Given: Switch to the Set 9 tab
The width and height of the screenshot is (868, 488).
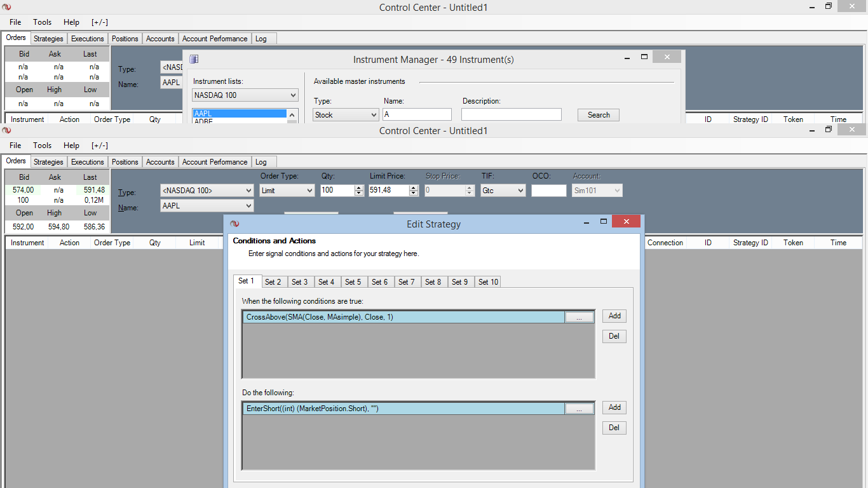Looking at the screenshot, I should coord(460,282).
